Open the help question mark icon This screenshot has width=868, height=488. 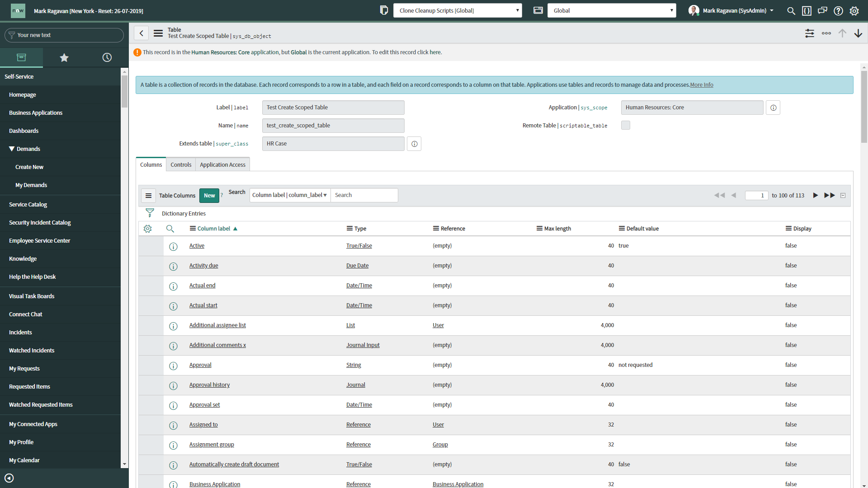click(838, 11)
